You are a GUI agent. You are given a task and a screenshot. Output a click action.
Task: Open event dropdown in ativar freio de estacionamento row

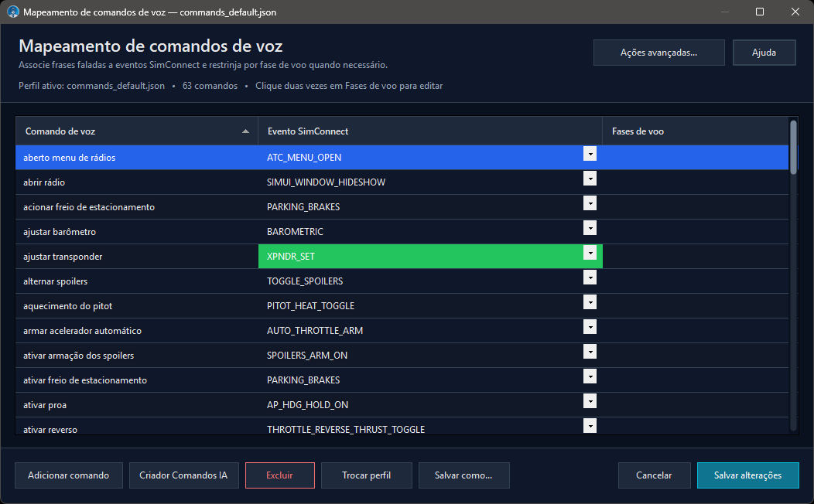click(590, 376)
